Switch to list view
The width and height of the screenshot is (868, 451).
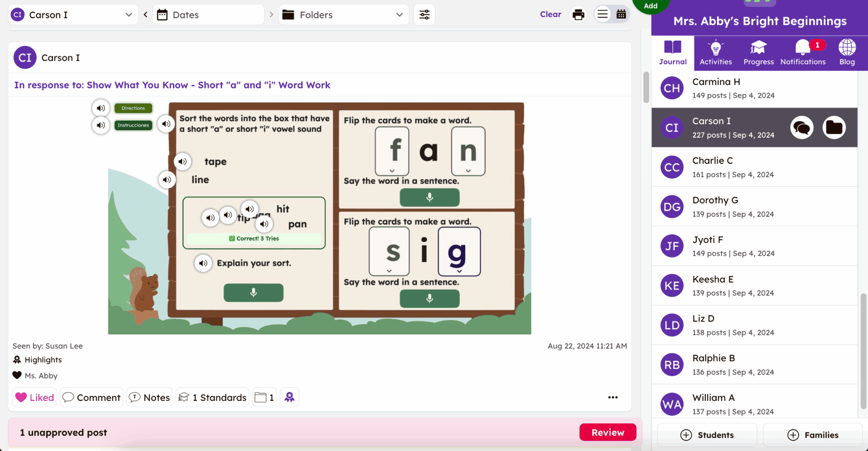(x=602, y=14)
